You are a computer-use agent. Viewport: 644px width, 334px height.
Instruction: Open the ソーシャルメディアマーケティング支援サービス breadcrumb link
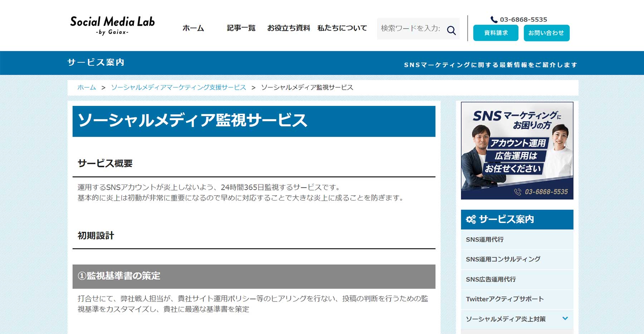(x=178, y=87)
